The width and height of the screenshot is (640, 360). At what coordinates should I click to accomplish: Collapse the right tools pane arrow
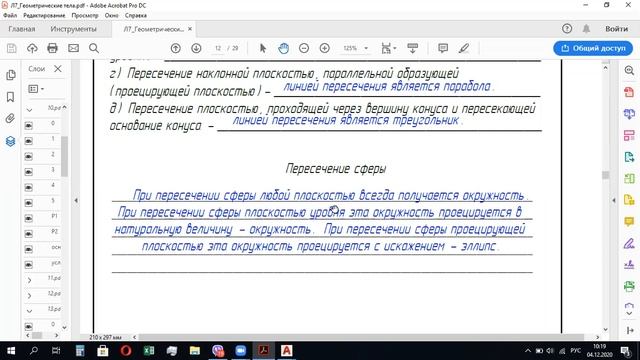[x=614, y=200]
